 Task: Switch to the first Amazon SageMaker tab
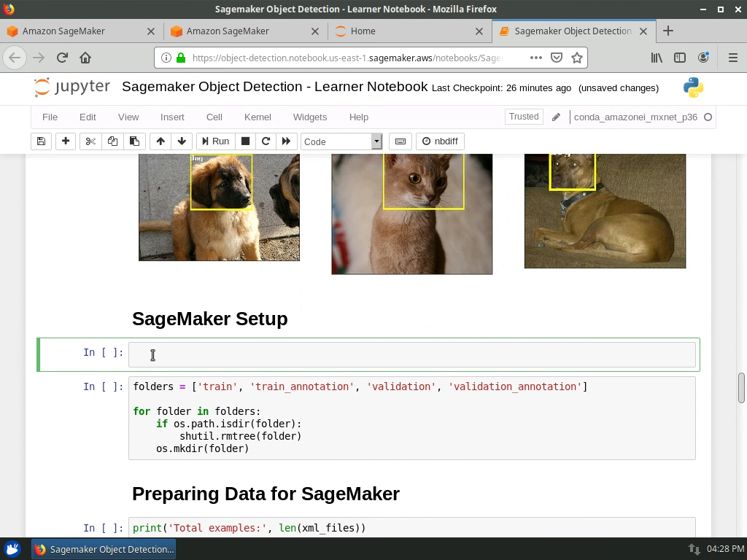tap(81, 31)
